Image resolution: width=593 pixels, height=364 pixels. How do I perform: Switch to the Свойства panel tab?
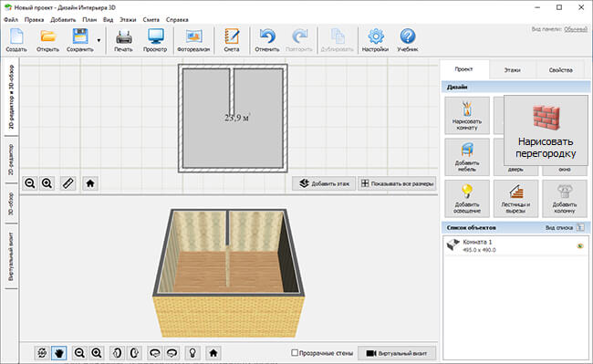[x=561, y=70]
